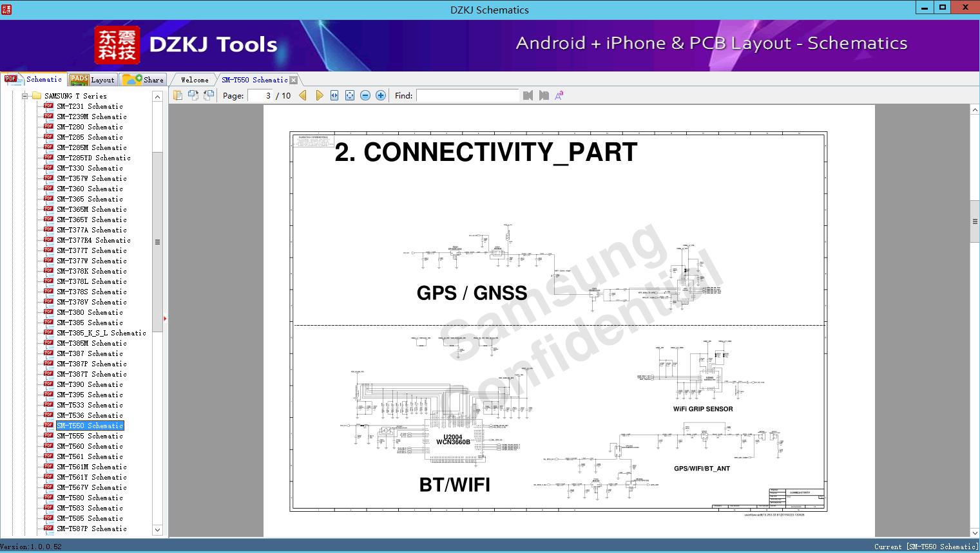The image size is (980, 553).
Task: Collapse the left sidebar with red arrow
Action: click(x=165, y=319)
